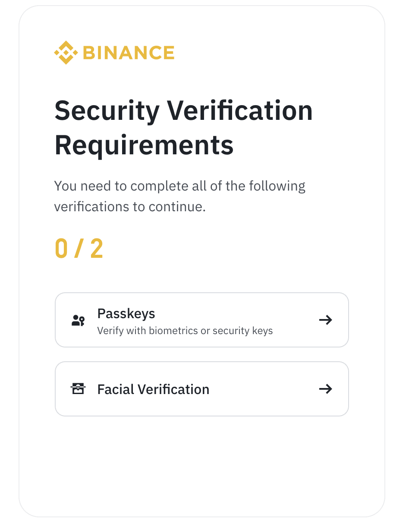The image size is (409, 532).
Task: Click the 'Security Verification' heading line
Action: (183, 110)
